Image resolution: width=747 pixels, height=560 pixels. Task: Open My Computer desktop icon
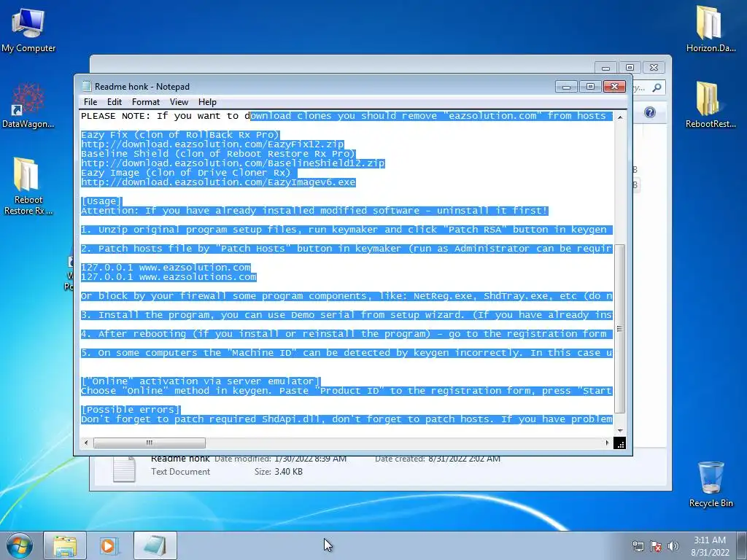[28, 29]
